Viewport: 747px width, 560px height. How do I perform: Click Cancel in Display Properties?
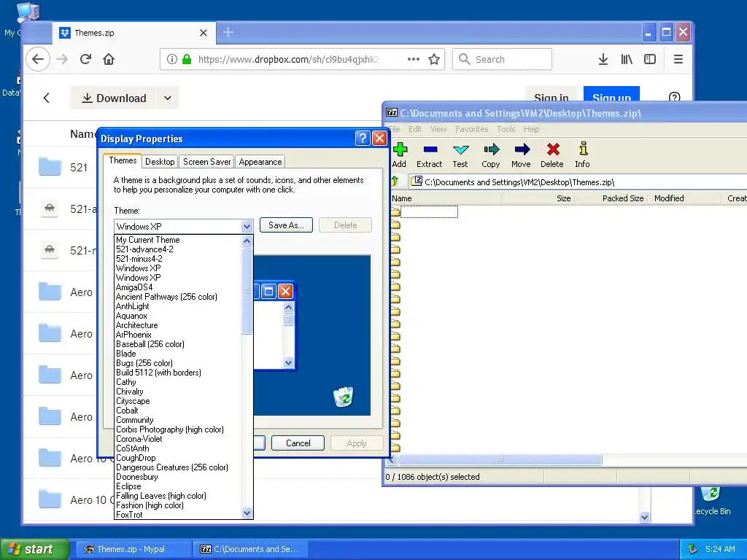298,443
